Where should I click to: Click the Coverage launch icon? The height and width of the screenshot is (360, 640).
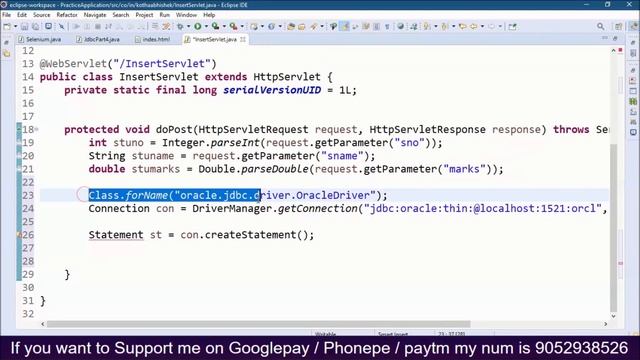point(215,27)
